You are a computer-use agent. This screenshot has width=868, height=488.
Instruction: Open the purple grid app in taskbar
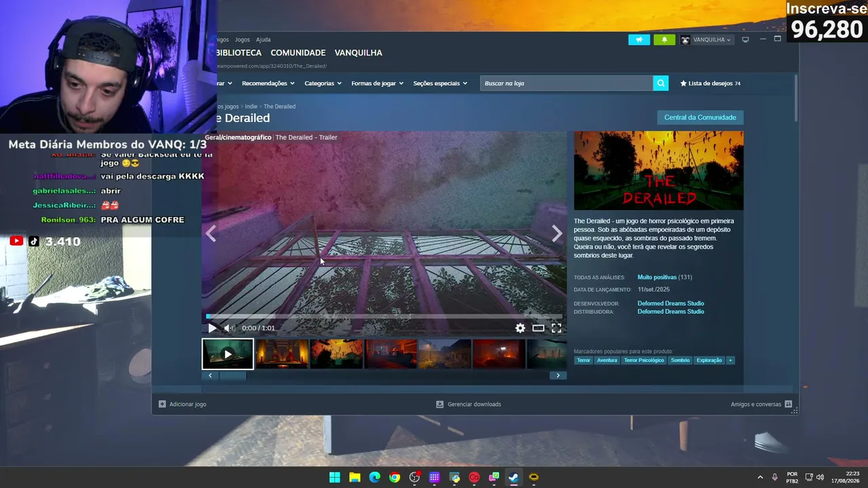click(435, 477)
